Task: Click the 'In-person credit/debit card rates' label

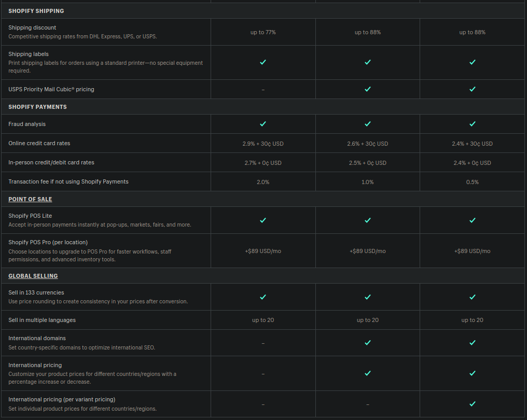Action: [51, 162]
